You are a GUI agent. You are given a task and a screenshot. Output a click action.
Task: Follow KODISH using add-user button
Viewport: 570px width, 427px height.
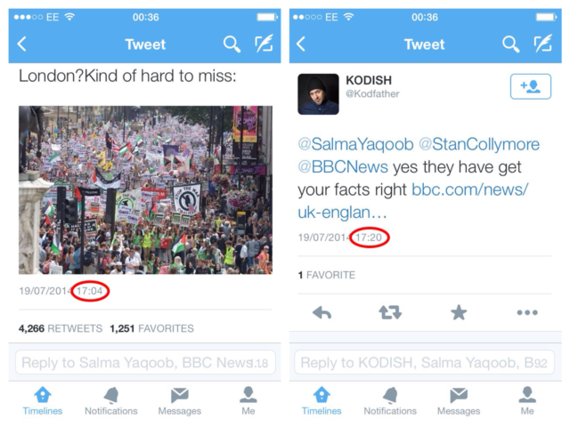click(x=530, y=86)
